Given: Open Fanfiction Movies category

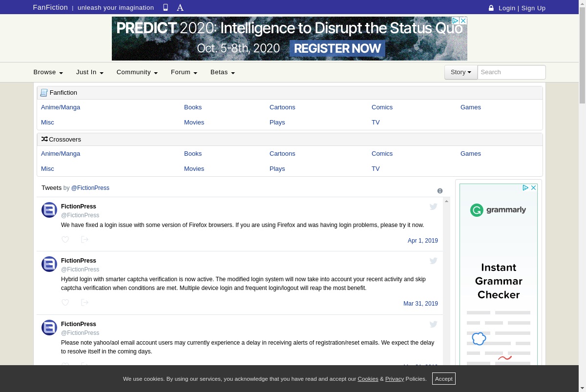Looking at the screenshot, I should pos(194,123).
